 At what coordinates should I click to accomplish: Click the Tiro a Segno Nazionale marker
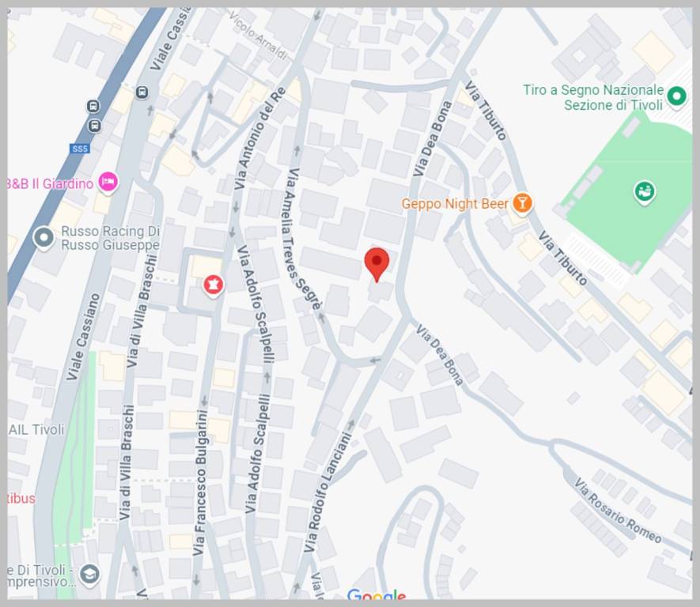(x=676, y=96)
